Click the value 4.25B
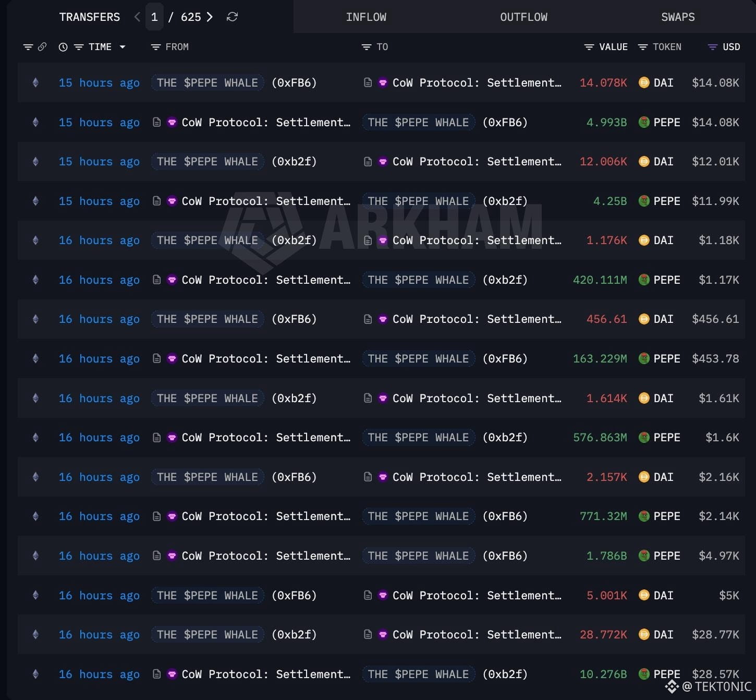756x700 pixels. pyautogui.click(x=610, y=201)
